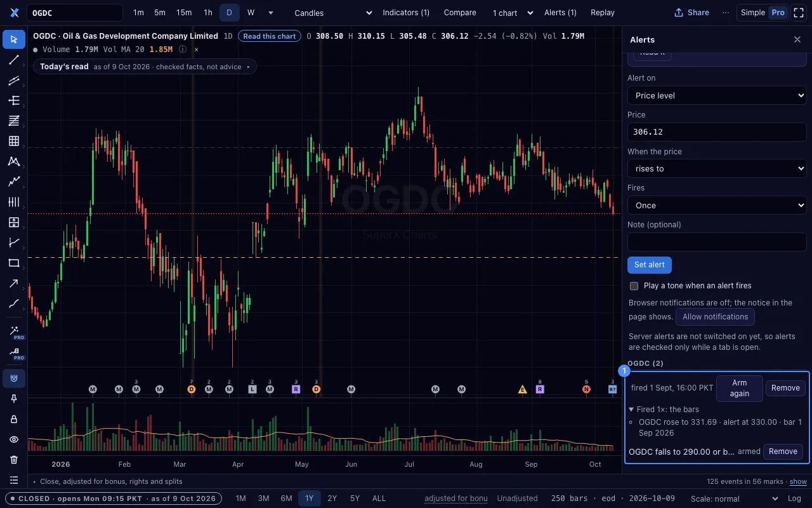Select the arrow drawing tool
The width and height of the screenshot is (812, 508).
click(14, 283)
